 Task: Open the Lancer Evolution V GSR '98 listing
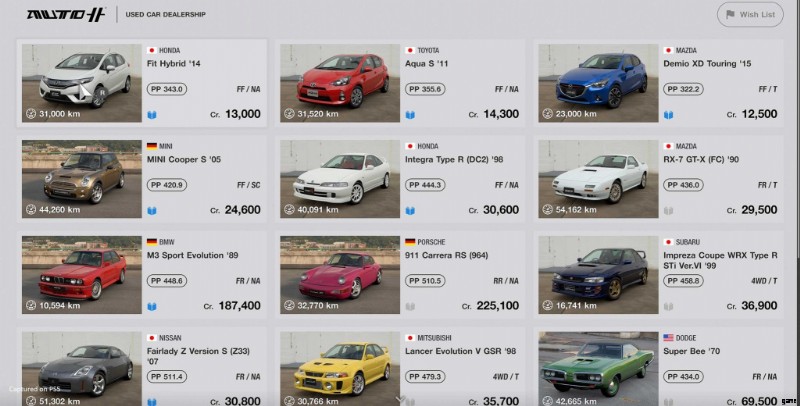point(401,368)
